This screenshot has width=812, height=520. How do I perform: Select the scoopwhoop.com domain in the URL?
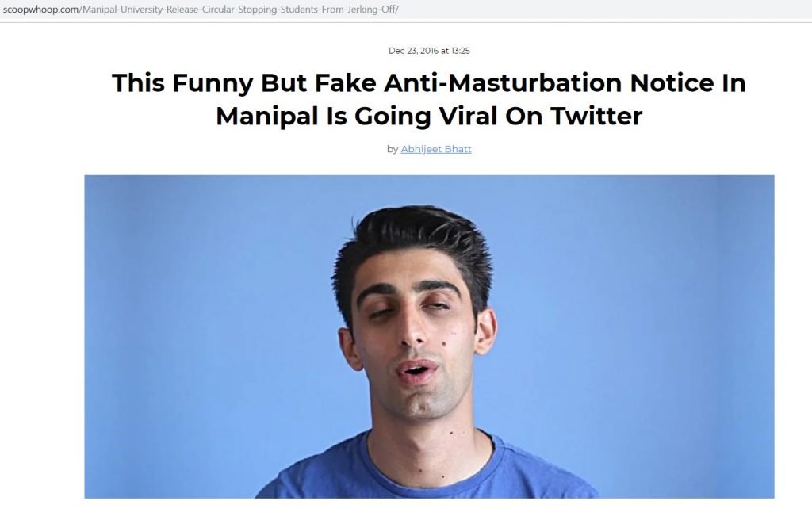41,10
